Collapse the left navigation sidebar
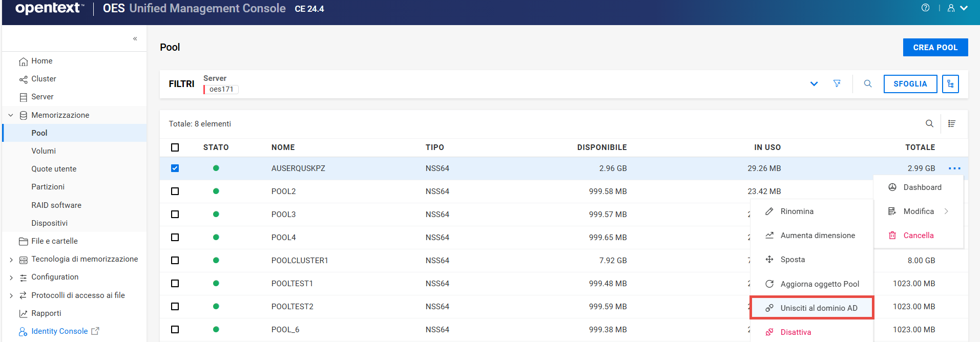This screenshot has width=980, height=342. pos(135,38)
